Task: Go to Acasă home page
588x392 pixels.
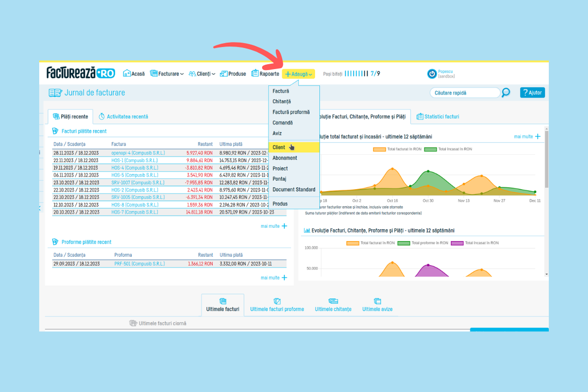Action: pyautogui.click(x=134, y=74)
